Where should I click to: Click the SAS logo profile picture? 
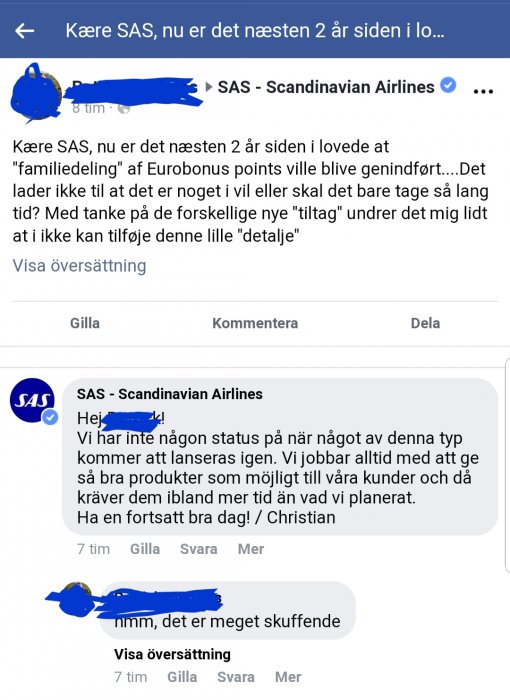[32, 400]
